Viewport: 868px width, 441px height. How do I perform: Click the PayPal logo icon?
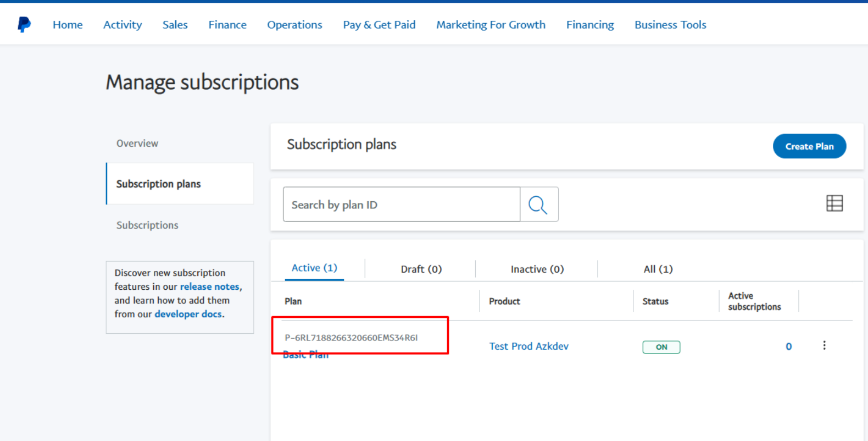[24, 25]
